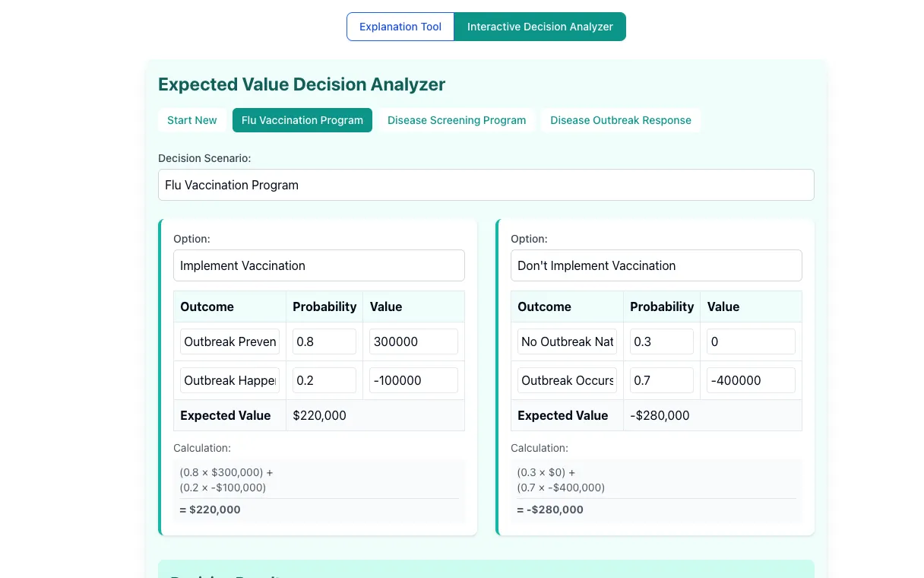This screenshot has height=578, width=924.
Task: Click the '(0.2 × -$100,000)' calculation line
Action: (x=223, y=487)
